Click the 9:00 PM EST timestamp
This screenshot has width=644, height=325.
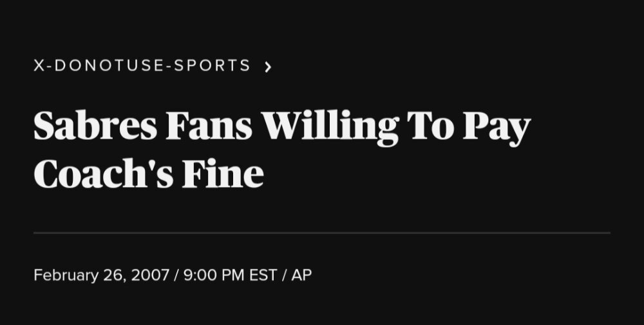pos(230,275)
